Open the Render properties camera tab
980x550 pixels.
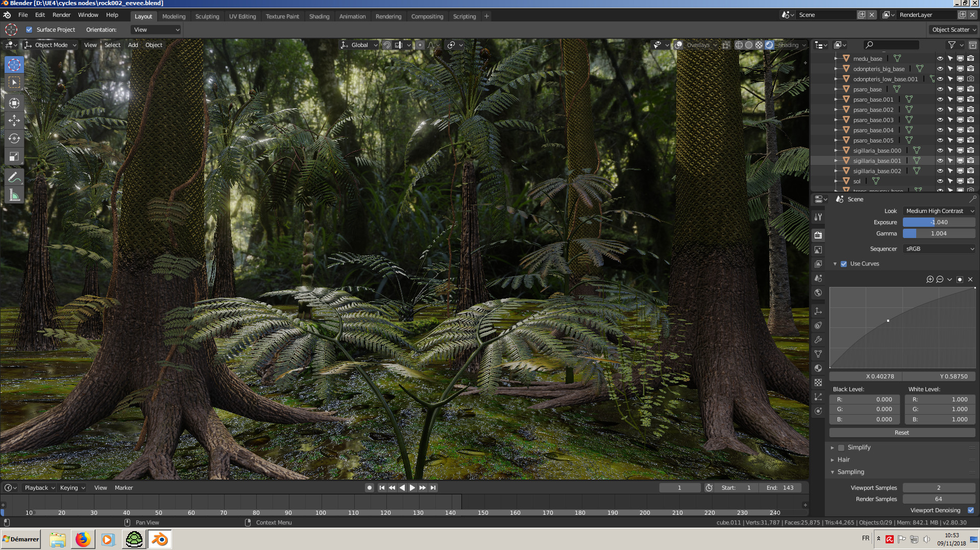click(818, 235)
